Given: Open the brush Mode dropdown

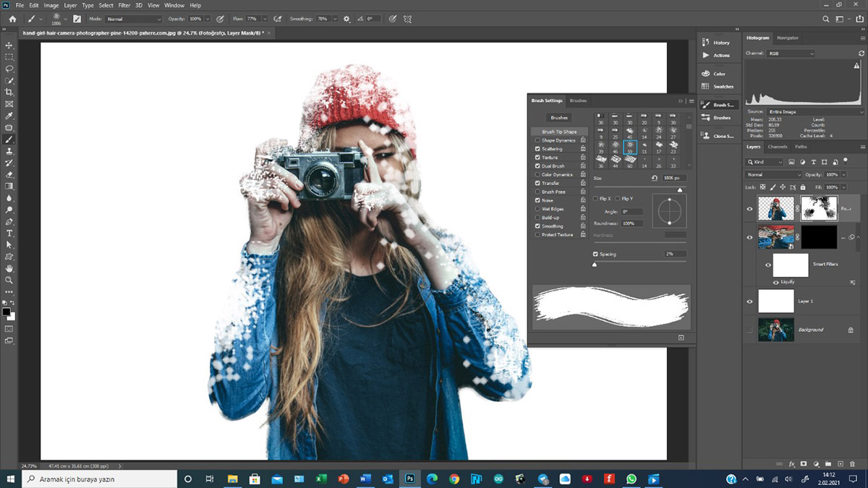Looking at the screenshot, I should click(x=134, y=19).
